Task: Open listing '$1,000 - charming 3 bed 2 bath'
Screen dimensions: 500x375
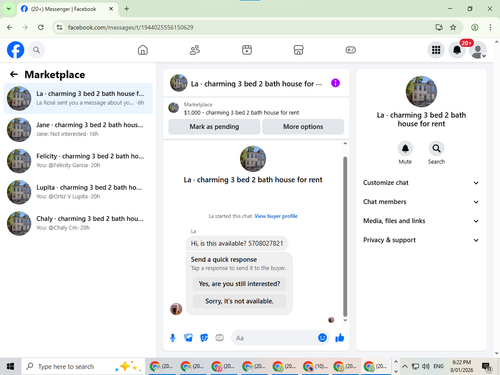Action: [241, 113]
